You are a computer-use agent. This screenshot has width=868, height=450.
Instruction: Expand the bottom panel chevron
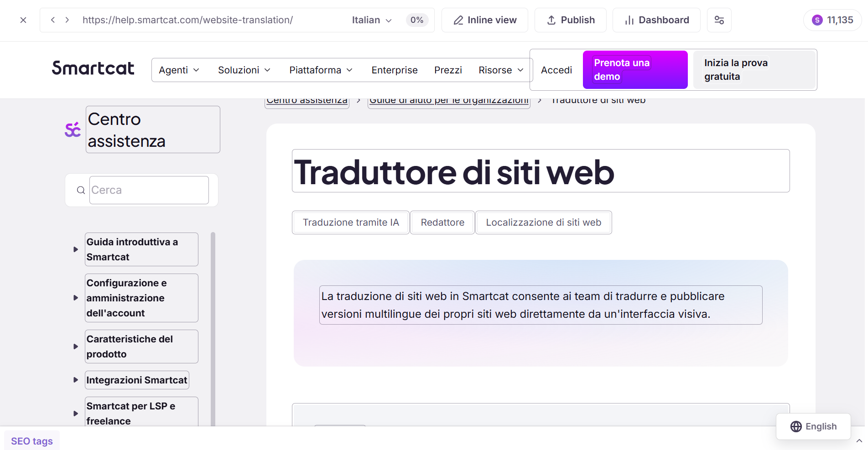(859, 441)
